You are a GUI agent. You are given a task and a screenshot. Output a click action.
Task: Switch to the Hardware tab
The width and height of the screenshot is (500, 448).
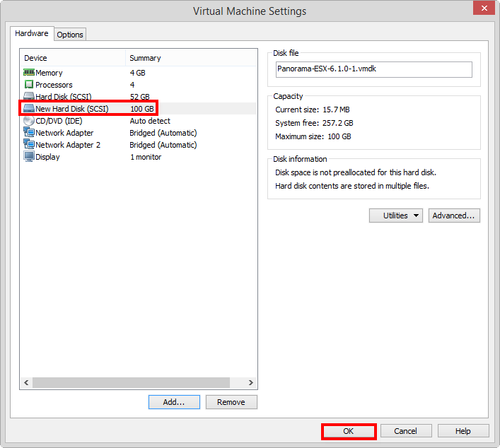coord(32,34)
